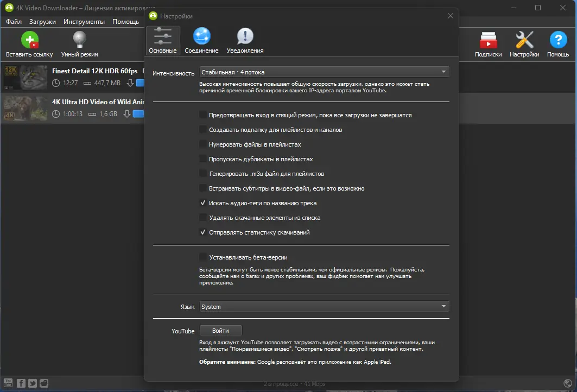
Task: Maximize the 4K Video Downloader window
Action: [x=537, y=8]
